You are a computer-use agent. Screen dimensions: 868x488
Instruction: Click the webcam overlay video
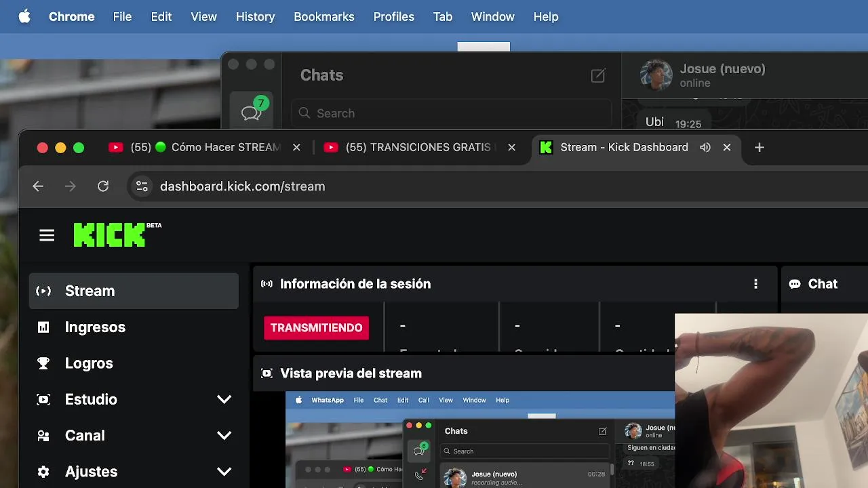tap(772, 401)
